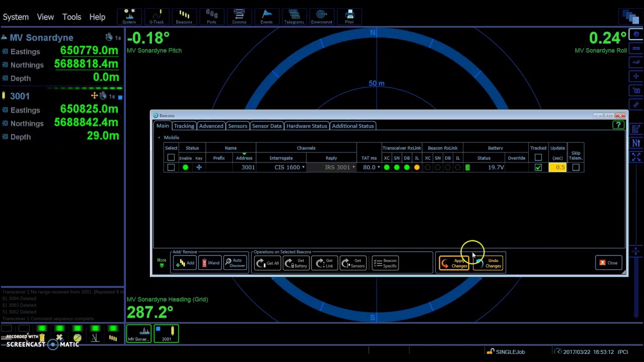Close the Beacons dialog with Close button
The width and height of the screenshot is (644, 362).
[608, 263]
